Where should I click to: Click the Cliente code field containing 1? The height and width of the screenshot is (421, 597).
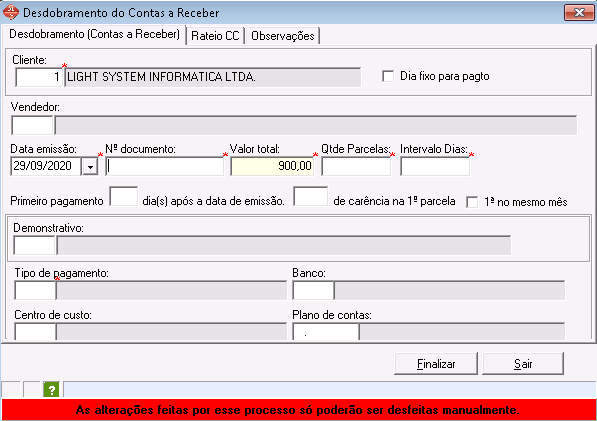tap(39, 77)
